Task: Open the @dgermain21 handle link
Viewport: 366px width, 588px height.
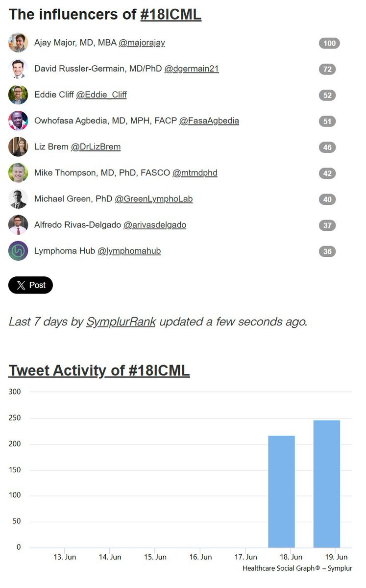Action: [x=192, y=69]
